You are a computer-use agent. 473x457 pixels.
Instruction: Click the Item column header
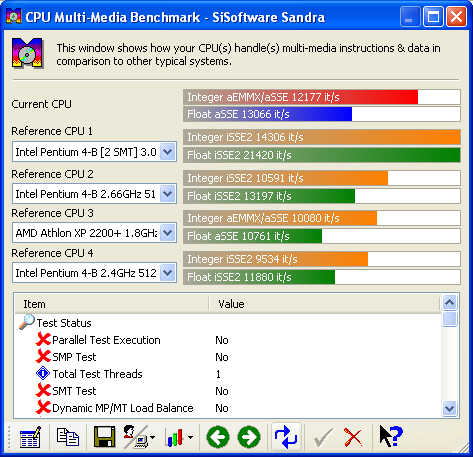tap(112, 304)
